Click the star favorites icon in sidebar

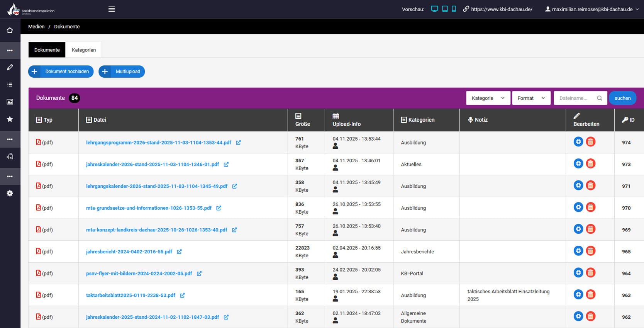[10, 119]
